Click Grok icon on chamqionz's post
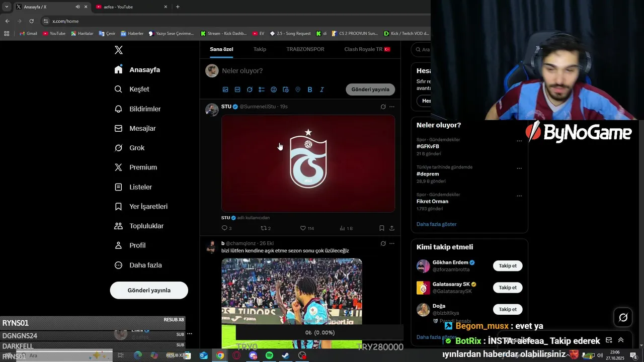This screenshot has height=362, width=644. pyautogui.click(x=383, y=243)
